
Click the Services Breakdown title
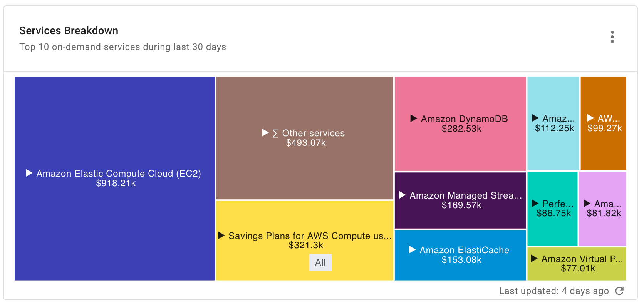coord(69,30)
